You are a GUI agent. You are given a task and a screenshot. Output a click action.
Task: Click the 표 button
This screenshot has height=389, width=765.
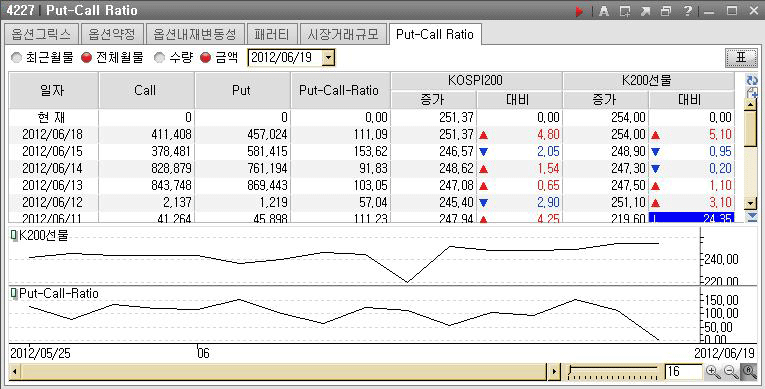(x=741, y=58)
